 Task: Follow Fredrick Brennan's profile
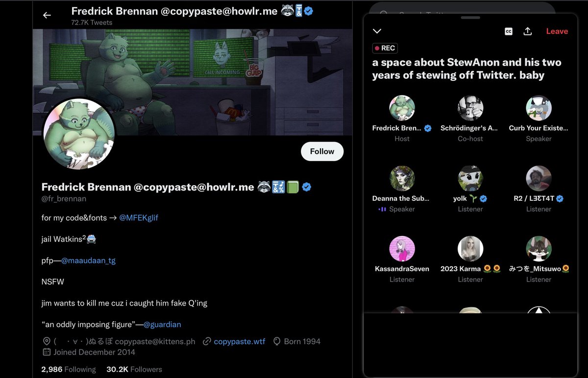[x=322, y=151]
